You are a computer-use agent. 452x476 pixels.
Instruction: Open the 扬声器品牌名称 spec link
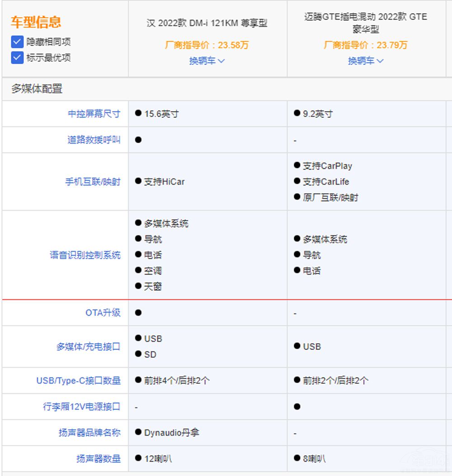coord(89,433)
